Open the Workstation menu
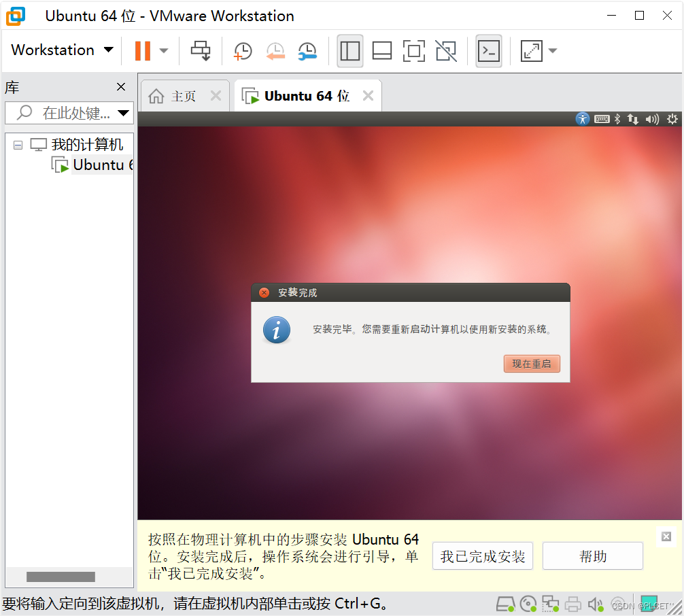 tap(62, 50)
